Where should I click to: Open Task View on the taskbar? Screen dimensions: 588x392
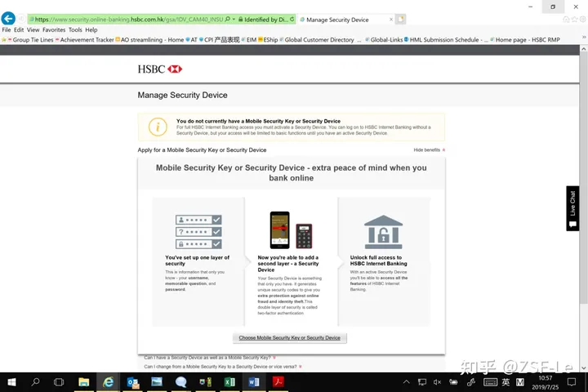coord(59,382)
